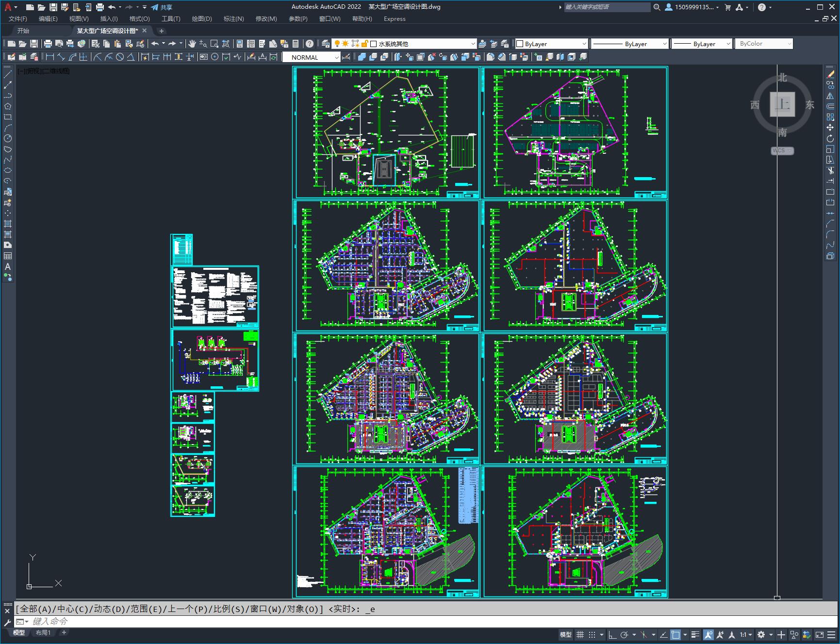Select the Radius dimension tool
The height and width of the screenshot is (644, 840).
(98, 57)
